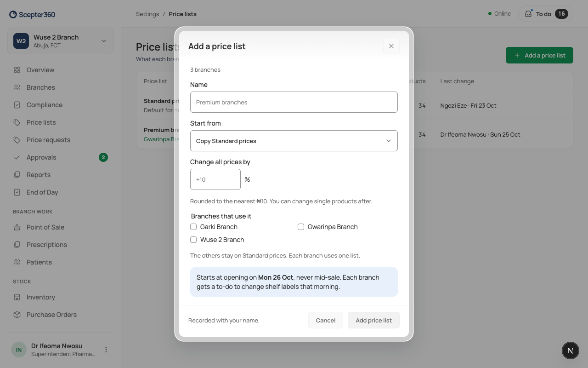Viewport: 588px width, 368px height.
Task: Open user menu via three-dot icon
Action: click(106, 350)
